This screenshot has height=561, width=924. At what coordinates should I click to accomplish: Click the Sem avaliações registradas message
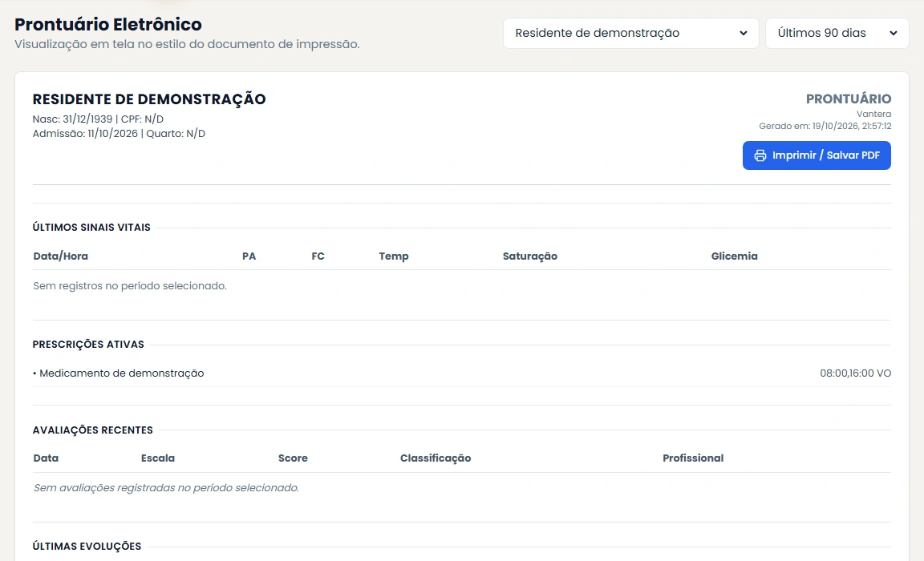tap(166, 487)
